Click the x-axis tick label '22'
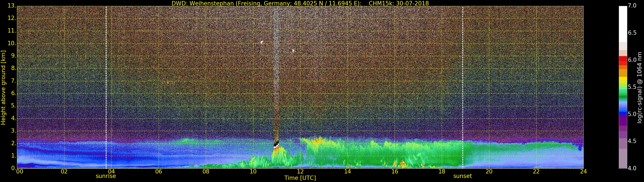Image resolution: width=644 pixels, height=182 pixels. click(536, 171)
